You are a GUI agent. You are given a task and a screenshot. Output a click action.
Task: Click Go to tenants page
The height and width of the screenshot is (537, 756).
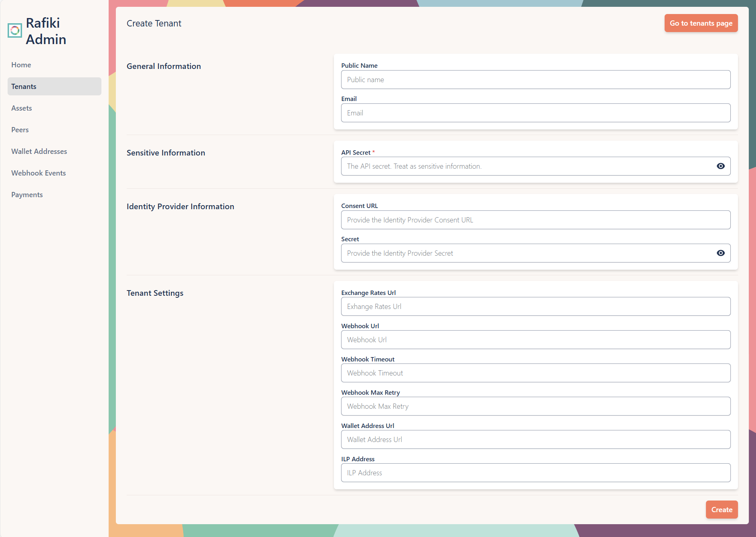tap(701, 23)
